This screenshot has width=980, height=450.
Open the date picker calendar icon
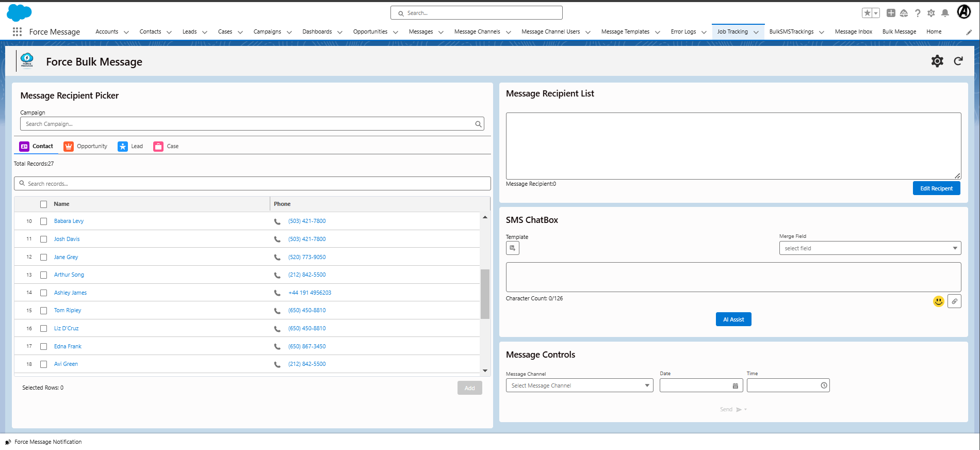pyautogui.click(x=735, y=386)
